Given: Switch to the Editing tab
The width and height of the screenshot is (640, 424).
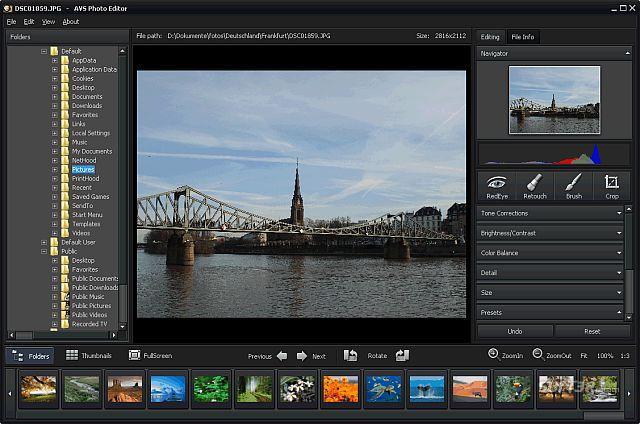Looking at the screenshot, I should pyautogui.click(x=490, y=37).
